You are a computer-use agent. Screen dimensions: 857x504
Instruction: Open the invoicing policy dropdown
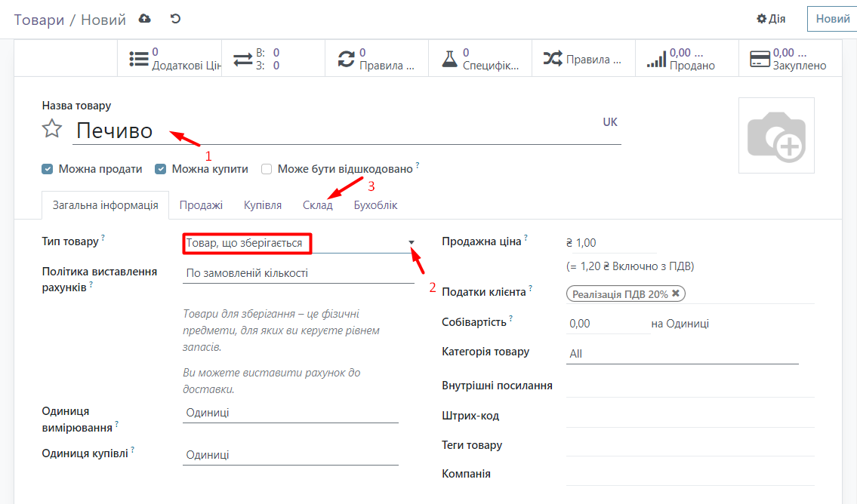[x=298, y=273]
